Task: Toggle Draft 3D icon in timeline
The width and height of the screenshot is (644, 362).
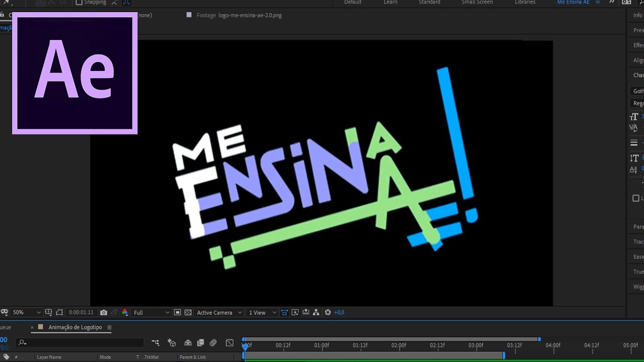Action: (x=172, y=343)
